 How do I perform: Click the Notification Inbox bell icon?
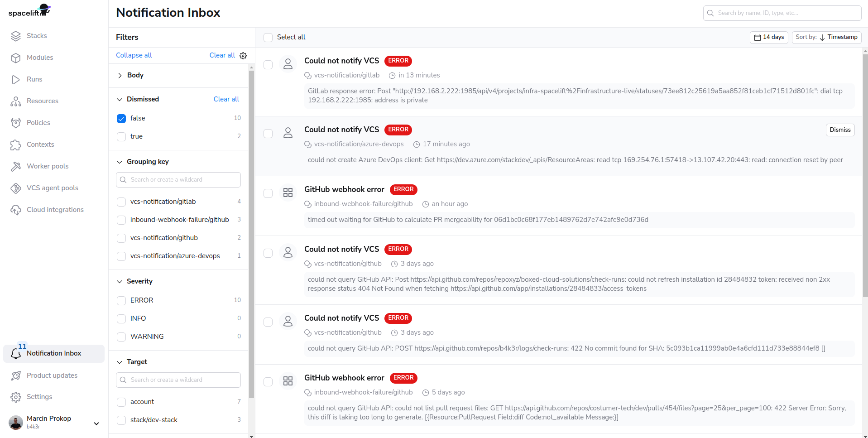pyautogui.click(x=16, y=354)
